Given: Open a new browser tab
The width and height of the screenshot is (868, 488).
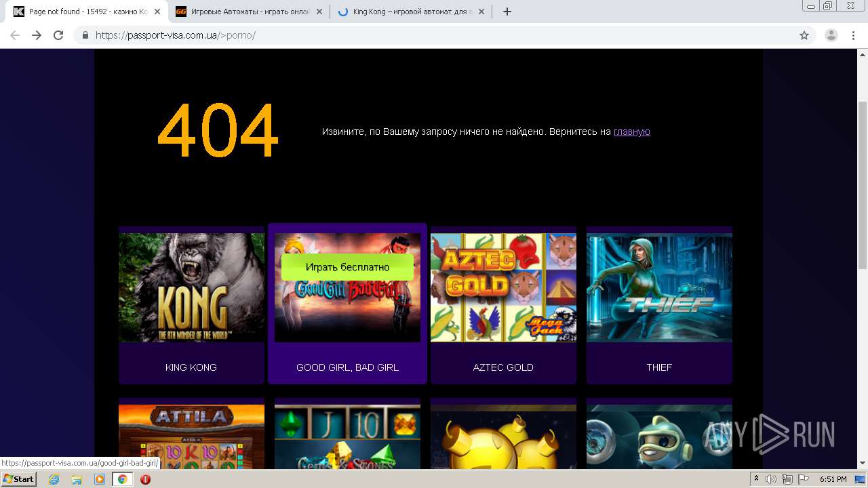Looking at the screenshot, I should coord(507,12).
